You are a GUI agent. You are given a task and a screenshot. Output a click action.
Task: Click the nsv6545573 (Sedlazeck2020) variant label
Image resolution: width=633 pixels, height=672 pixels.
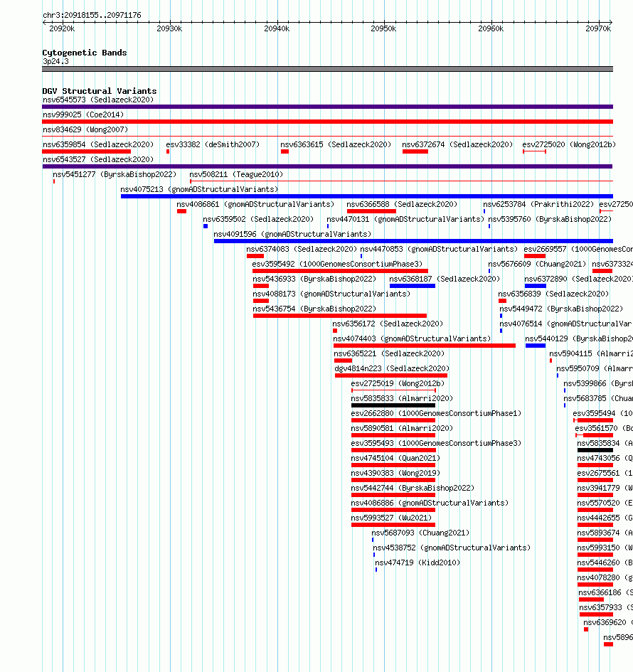98,100
